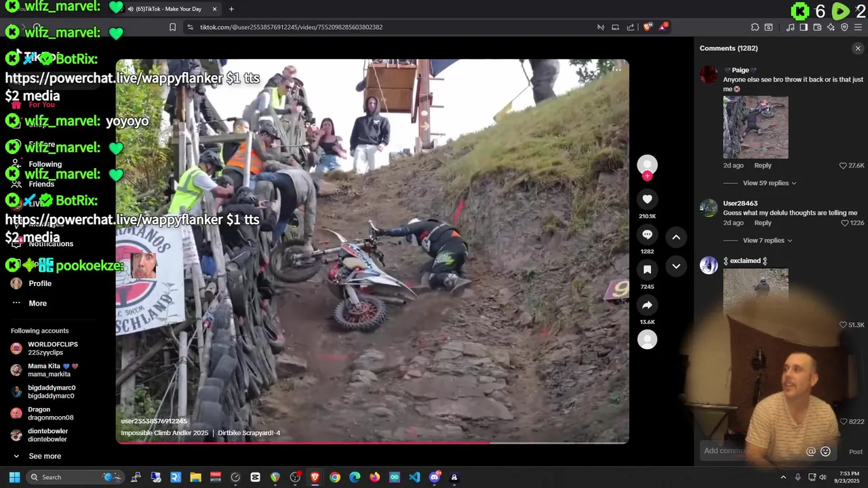868x488 pixels.
Task: Open emoji picker in comment box
Action: pyautogui.click(x=825, y=451)
